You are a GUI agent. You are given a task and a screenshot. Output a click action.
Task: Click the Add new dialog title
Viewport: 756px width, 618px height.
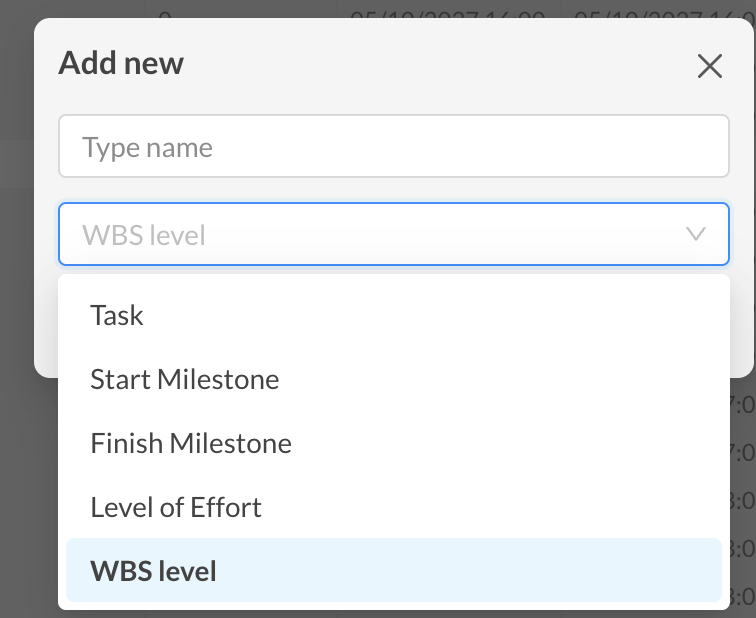pos(121,63)
